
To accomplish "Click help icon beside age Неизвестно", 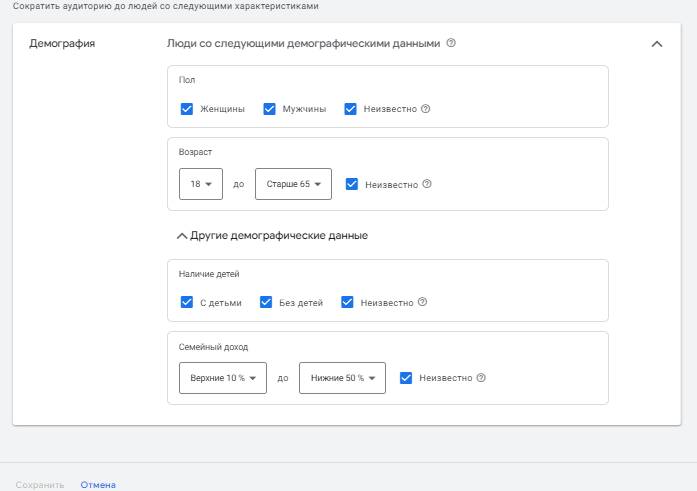I will pyautogui.click(x=427, y=184).
